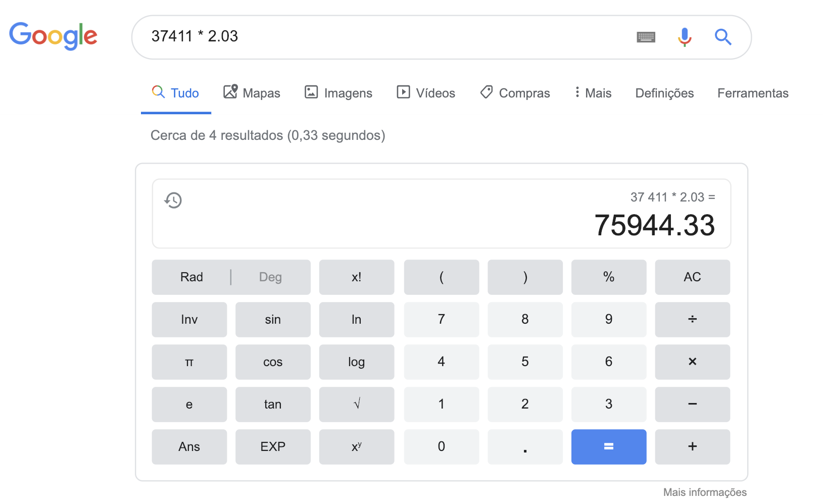
Task: Click the number 5 key
Action: tap(525, 362)
